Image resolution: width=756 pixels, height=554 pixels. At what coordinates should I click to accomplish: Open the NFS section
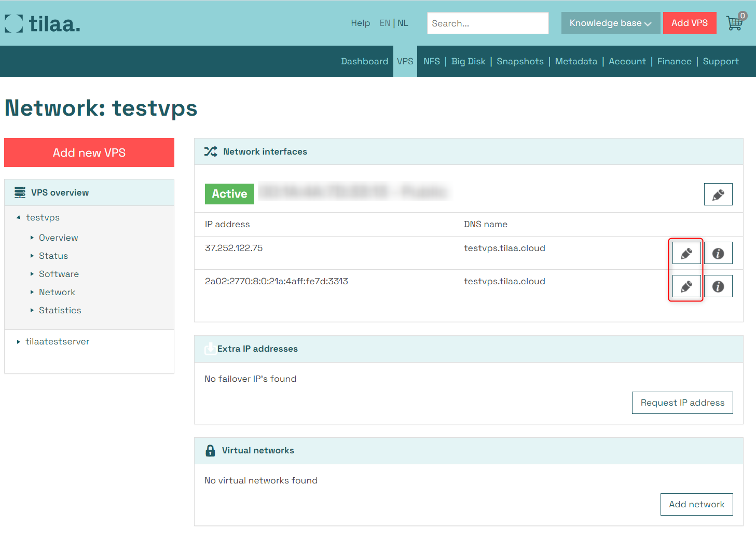[432, 61]
